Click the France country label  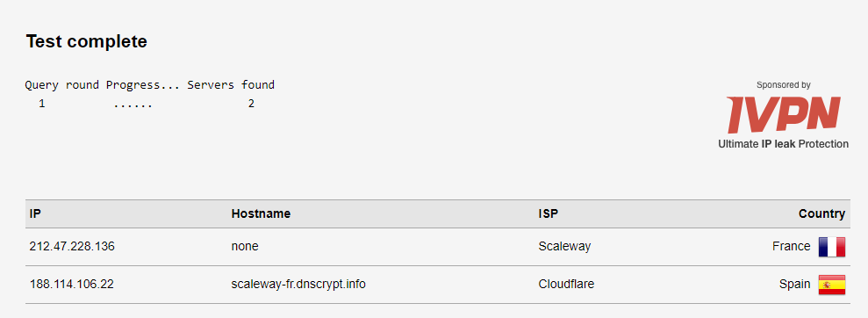point(791,246)
